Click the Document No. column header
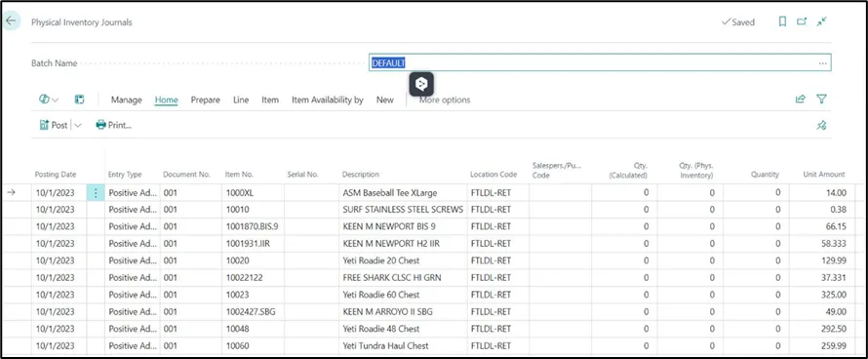The height and width of the screenshot is (359, 868). [186, 174]
